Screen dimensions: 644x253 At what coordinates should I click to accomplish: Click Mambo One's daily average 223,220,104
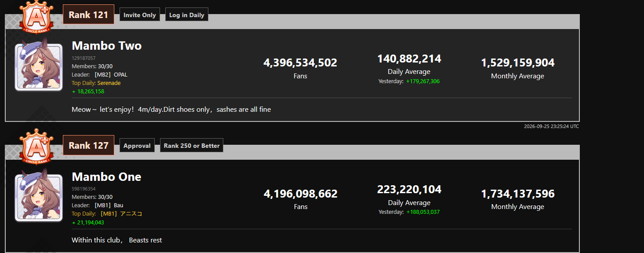409,190
